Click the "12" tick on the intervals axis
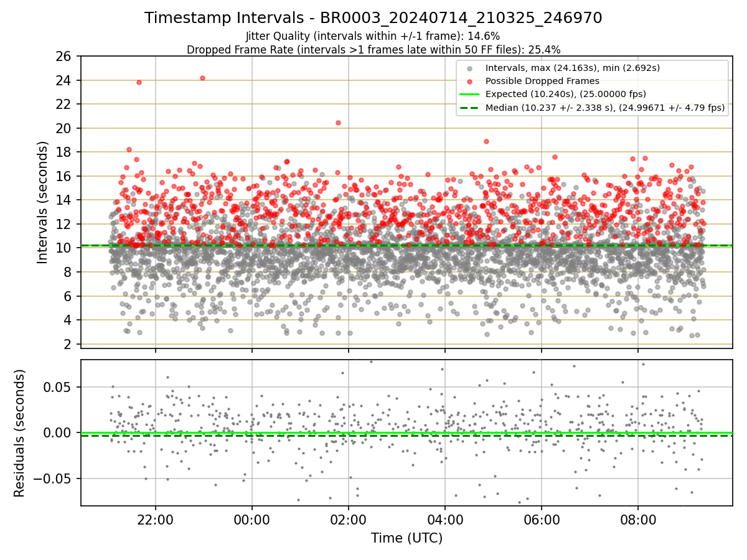 click(63, 225)
